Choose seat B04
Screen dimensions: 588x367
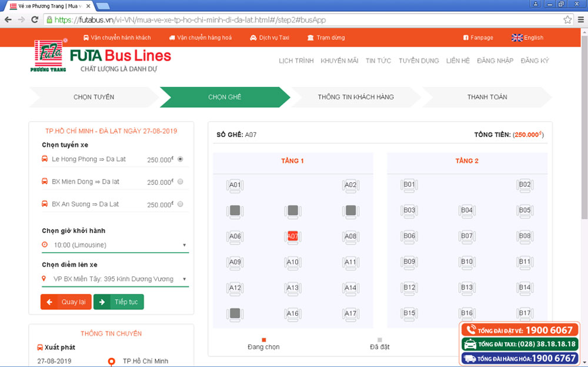[466, 211]
